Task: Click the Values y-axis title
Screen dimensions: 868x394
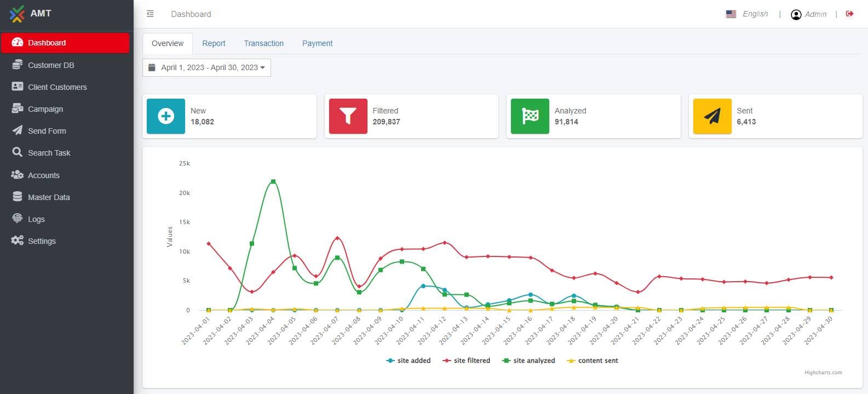Action: (170, 237)
